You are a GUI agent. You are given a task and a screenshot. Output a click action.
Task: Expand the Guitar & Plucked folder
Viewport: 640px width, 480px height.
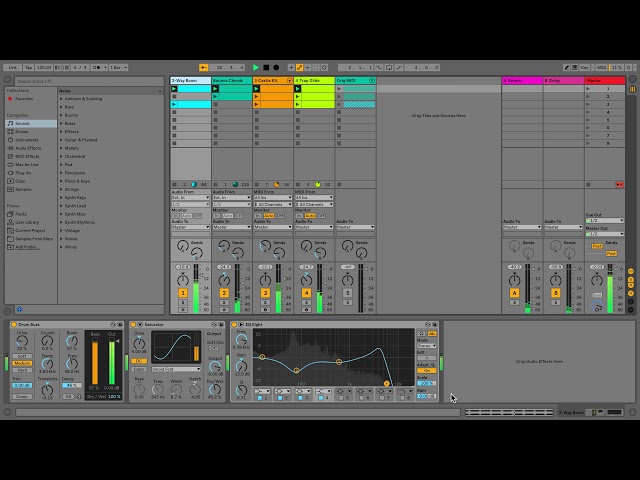[61, 139]
